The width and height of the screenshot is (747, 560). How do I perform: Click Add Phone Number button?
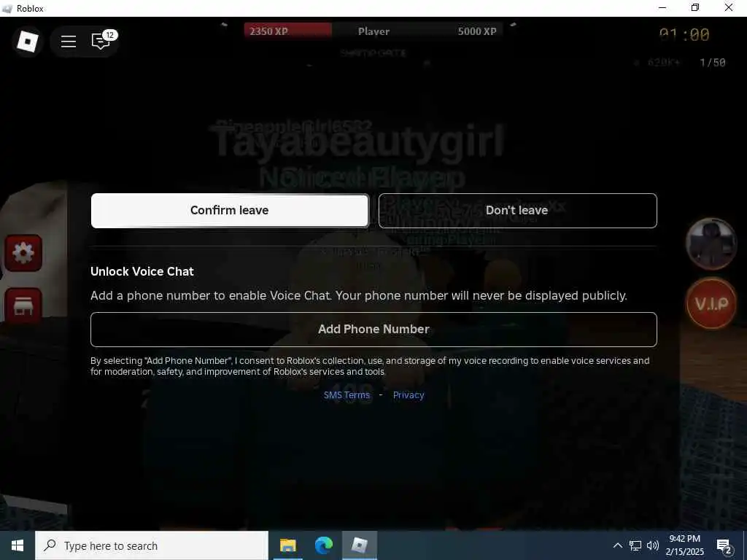[373, 330]
